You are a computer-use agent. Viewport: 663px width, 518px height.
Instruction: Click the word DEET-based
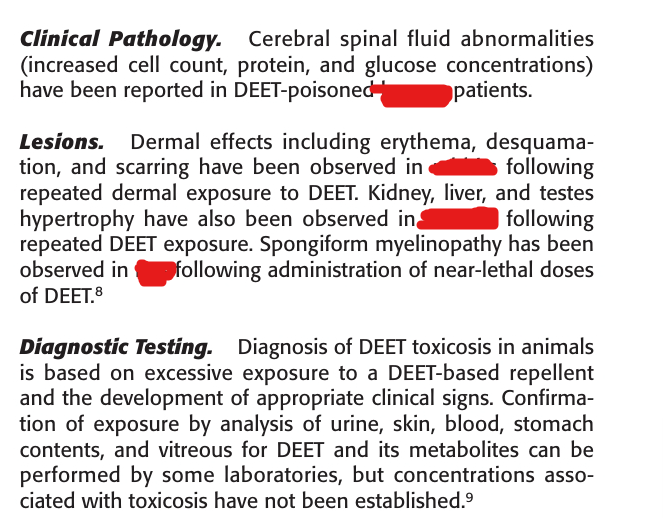coord(444,373)
